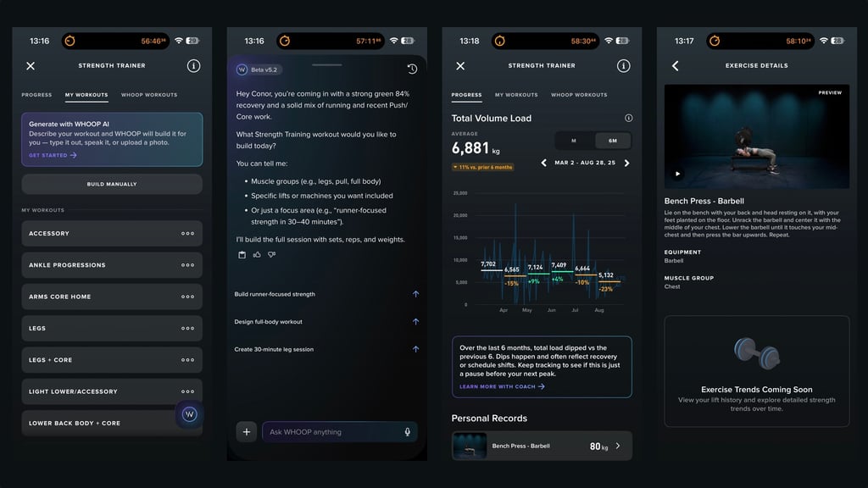The height and width of the screenshot is (488, 868).
Task: Send suggestion Design full-body workout
Action: [326, 321]
